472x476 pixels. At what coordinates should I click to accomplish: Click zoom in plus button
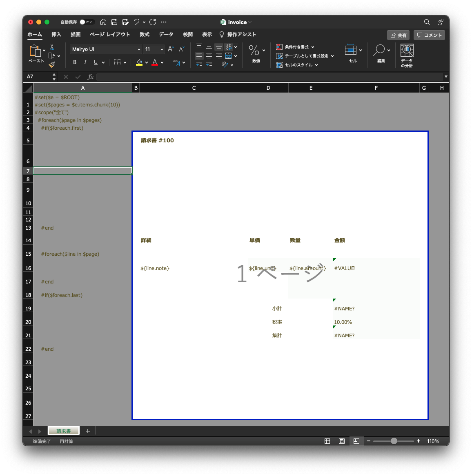pos(419,441)
